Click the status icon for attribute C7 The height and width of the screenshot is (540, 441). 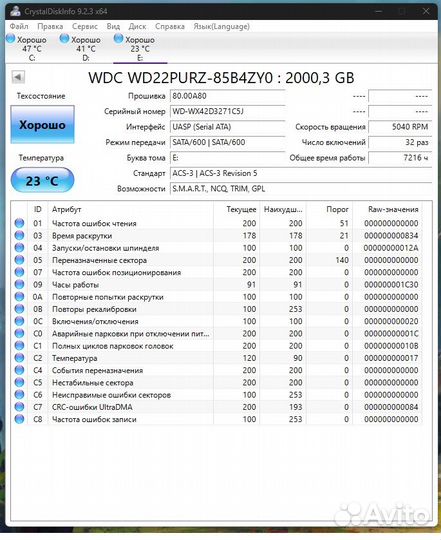tap(19, 407)
